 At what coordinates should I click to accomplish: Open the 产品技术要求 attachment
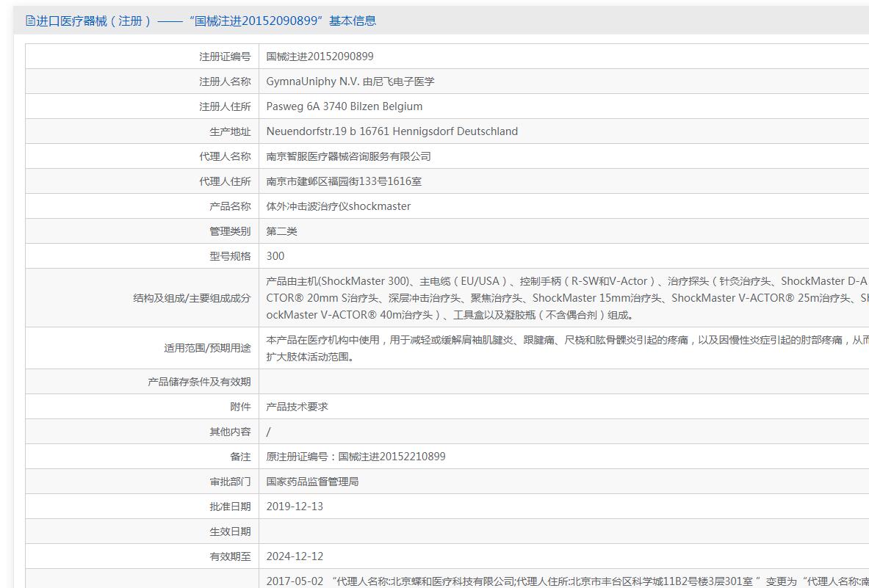297,407
